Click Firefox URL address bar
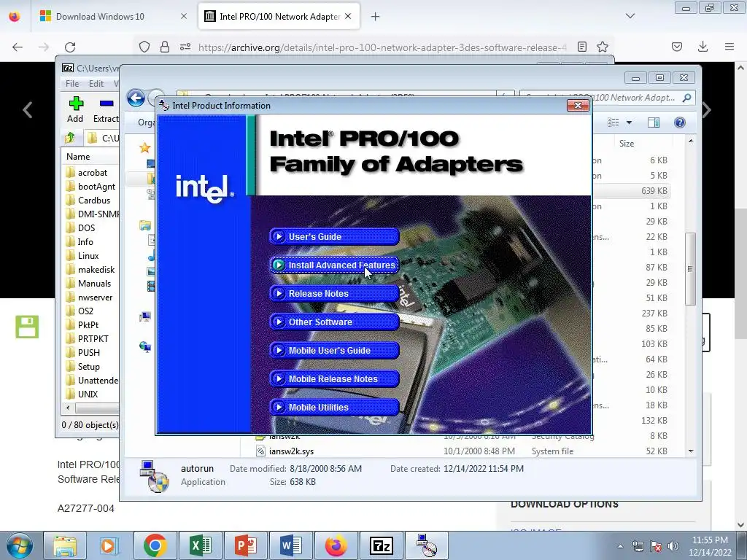Screen dimensions: 747x560 [x=381, y=47]
